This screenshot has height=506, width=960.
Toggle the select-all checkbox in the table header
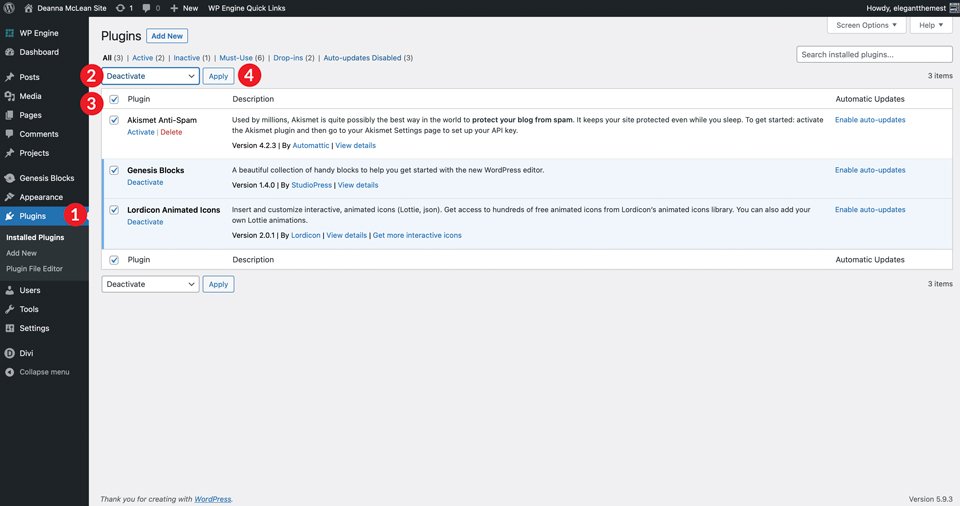(x=114, y=99)
